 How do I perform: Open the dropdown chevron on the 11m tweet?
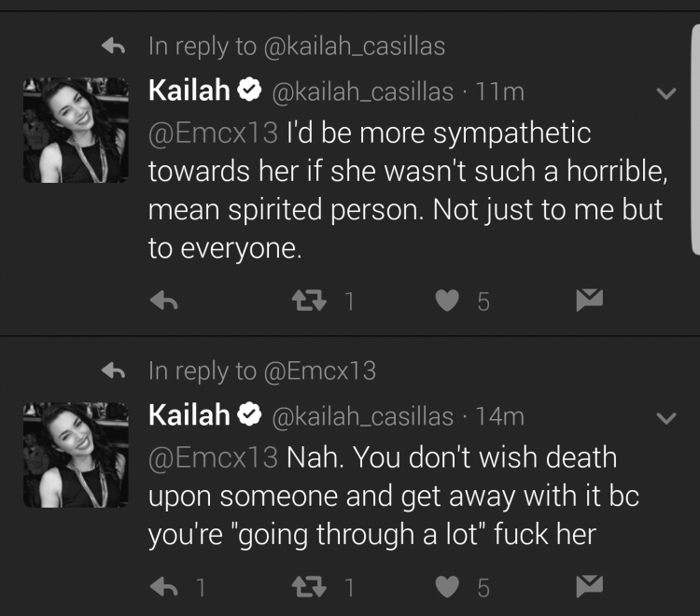[666, 93]
